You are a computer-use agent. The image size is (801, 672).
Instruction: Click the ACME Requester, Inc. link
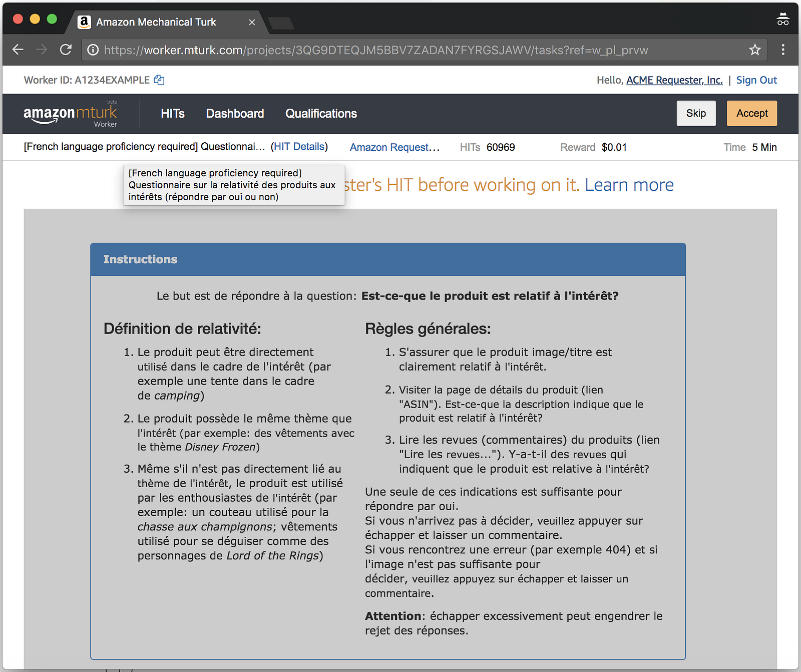674,80
